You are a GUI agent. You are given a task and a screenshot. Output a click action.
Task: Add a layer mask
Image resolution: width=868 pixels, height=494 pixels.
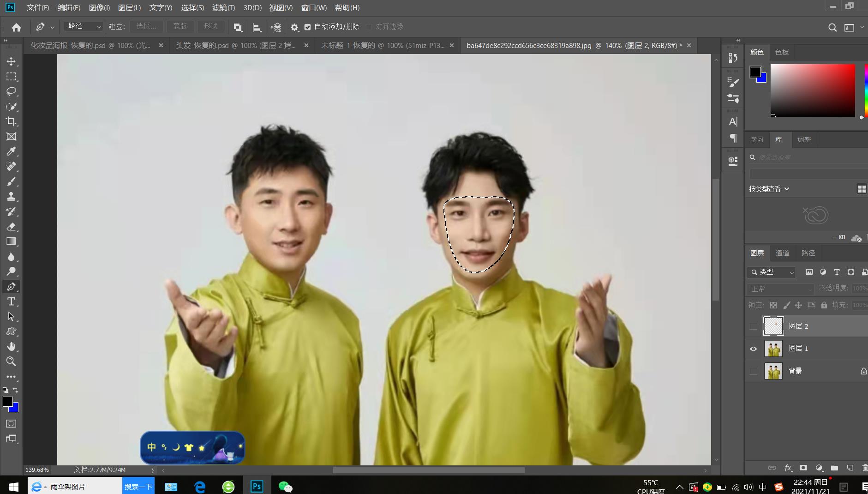coord(803,468)
